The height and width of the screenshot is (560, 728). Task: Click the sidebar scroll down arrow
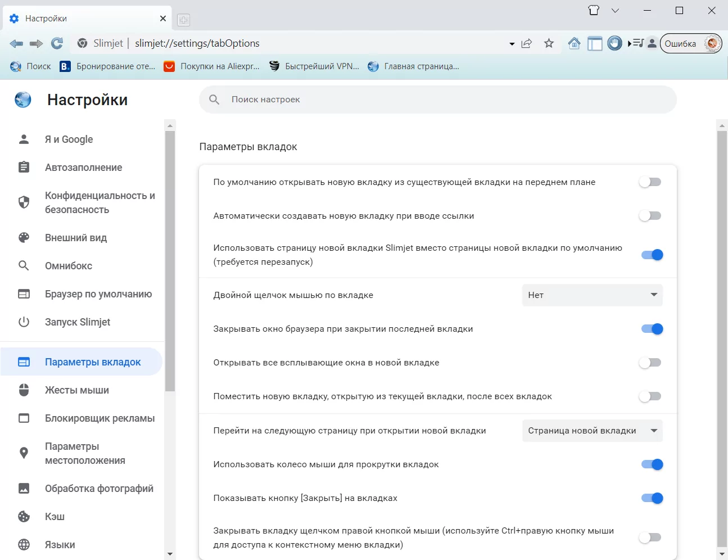(170, 554)
